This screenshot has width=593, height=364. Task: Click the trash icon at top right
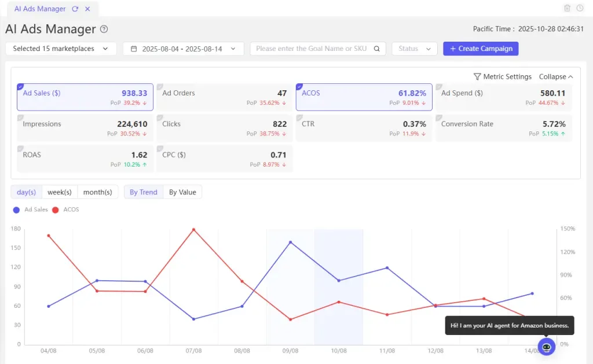(567, 8)
